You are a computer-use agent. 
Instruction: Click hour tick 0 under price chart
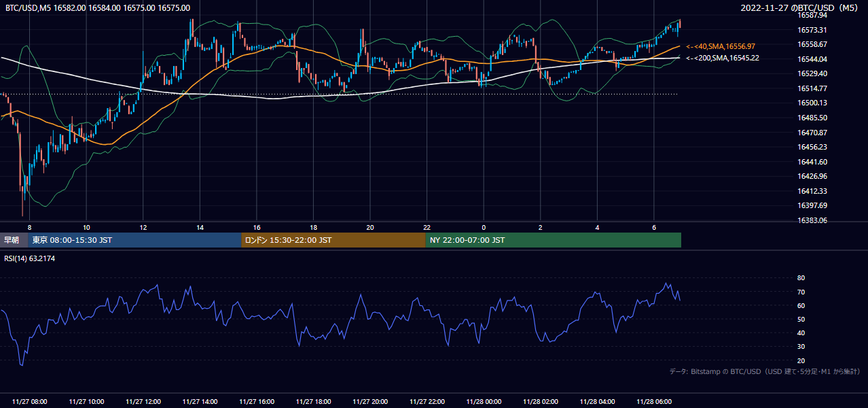[484, 227]
